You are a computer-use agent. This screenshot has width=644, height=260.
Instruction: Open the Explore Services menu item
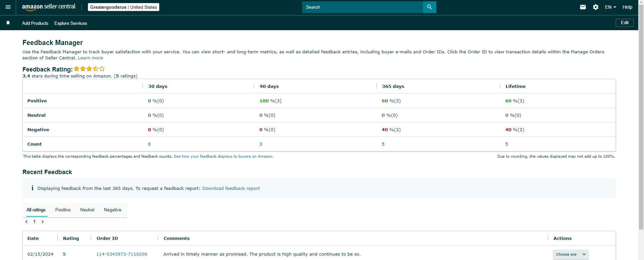pos(71,23)
